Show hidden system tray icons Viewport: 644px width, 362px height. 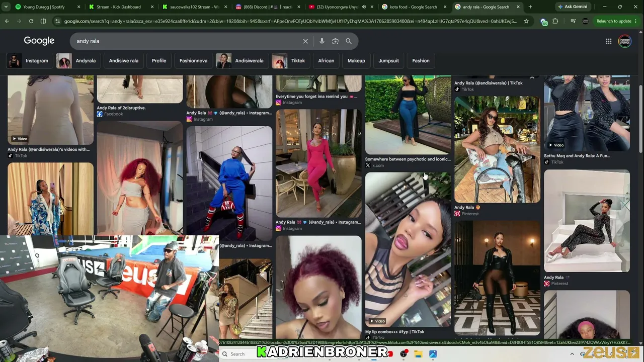pos(572,354)
